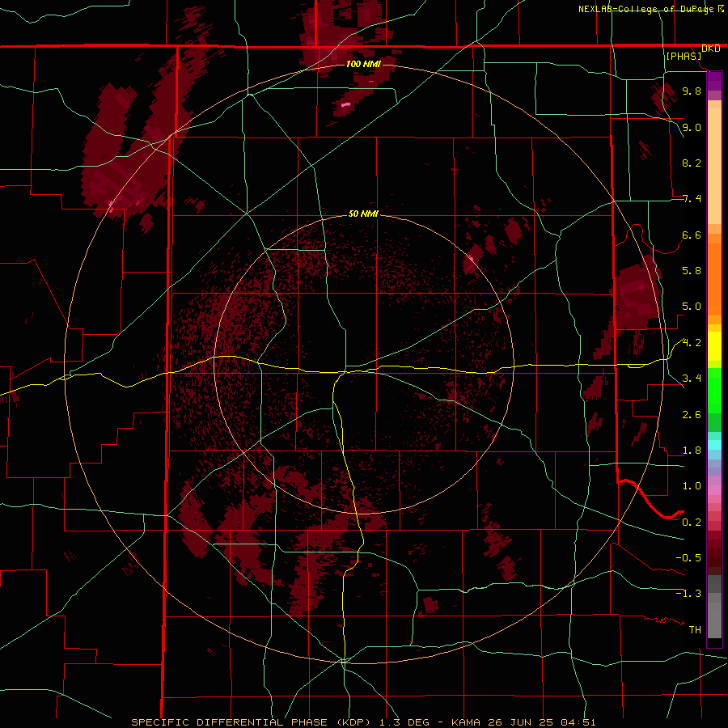
Task: Click the 3.4 value on the scale
Action: click(x=692, y=379)
